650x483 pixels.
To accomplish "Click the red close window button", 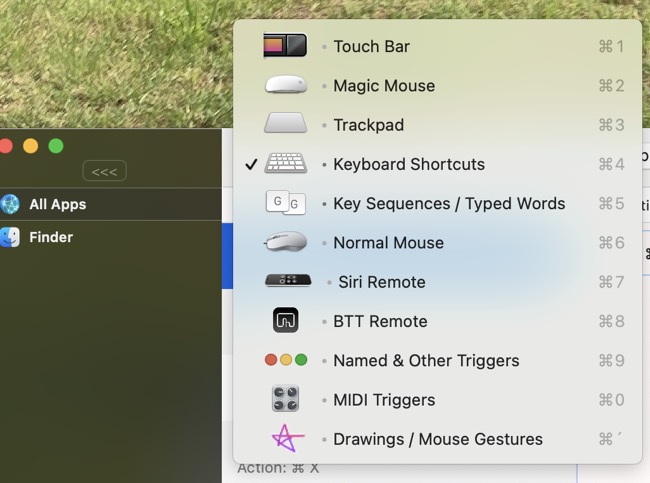I will (x=6, y=146).
